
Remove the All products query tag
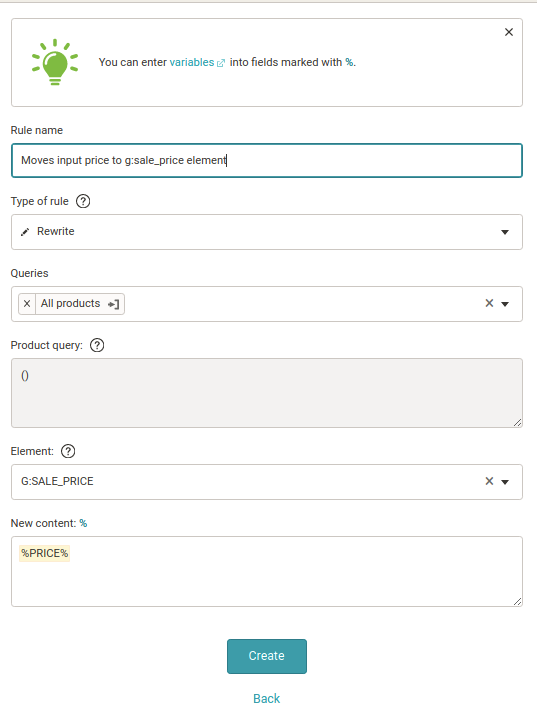(x=27, y=304)
